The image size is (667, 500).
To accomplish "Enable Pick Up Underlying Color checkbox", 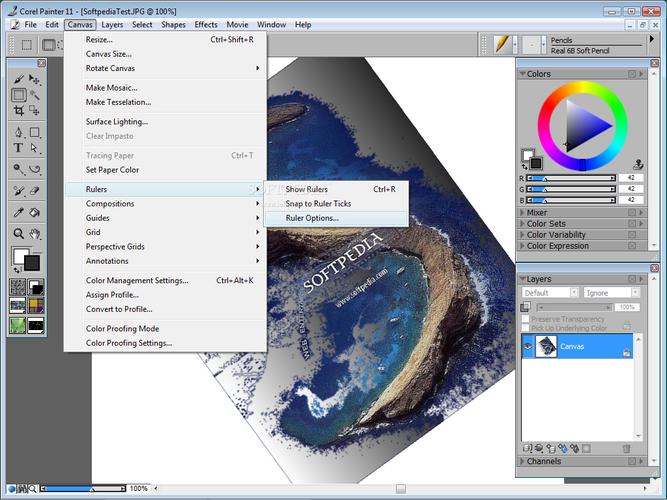I will point(526,328).
